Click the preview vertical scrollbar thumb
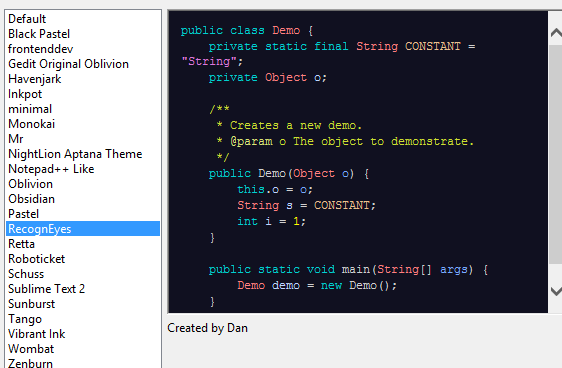The width and height of the screenshot is (562, 368). (x=556, y=154)
